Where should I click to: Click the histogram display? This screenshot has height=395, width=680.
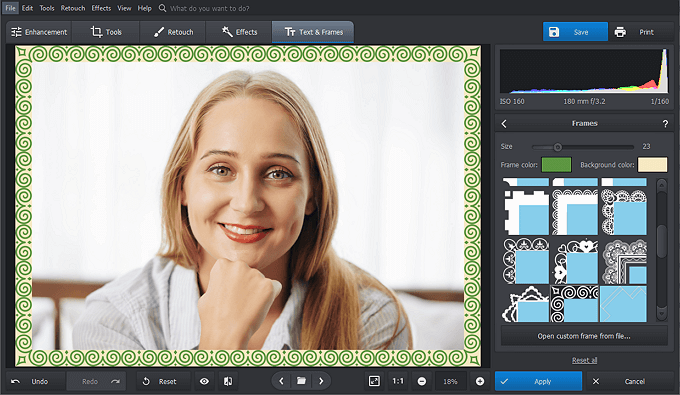tap(584, 71)
